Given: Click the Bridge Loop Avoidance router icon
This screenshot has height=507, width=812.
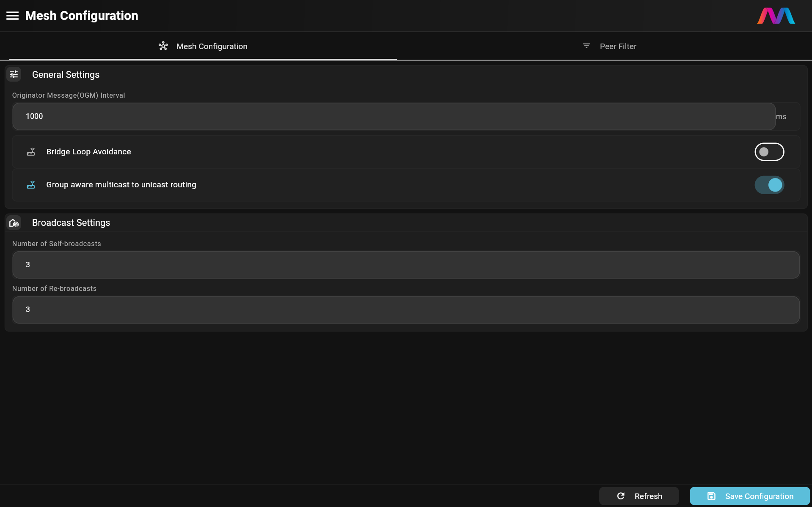Looking at the screenshot, I should 31,152.
